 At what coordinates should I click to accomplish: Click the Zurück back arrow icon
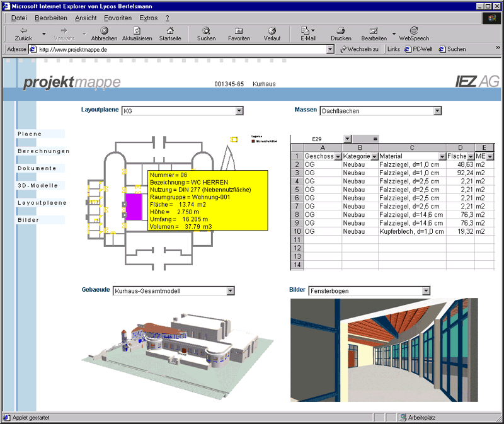click(23, 30)
